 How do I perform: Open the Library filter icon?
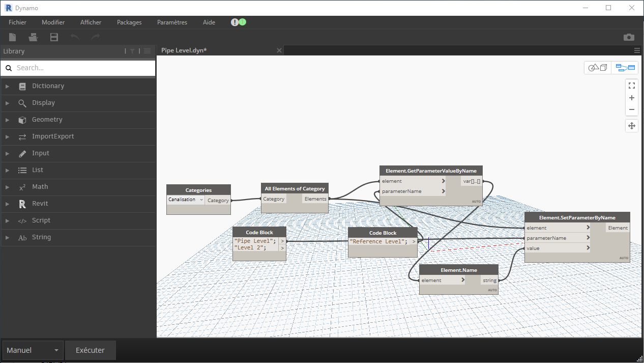(x=133, y=51)
